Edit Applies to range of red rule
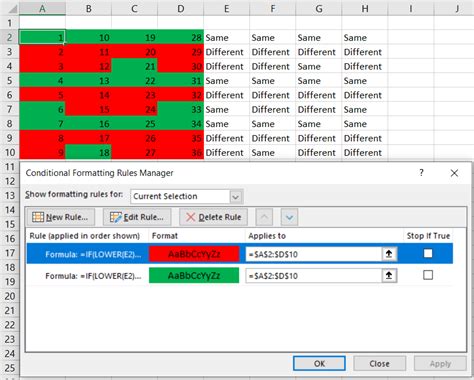474x380 pixels. pos(314,254)
